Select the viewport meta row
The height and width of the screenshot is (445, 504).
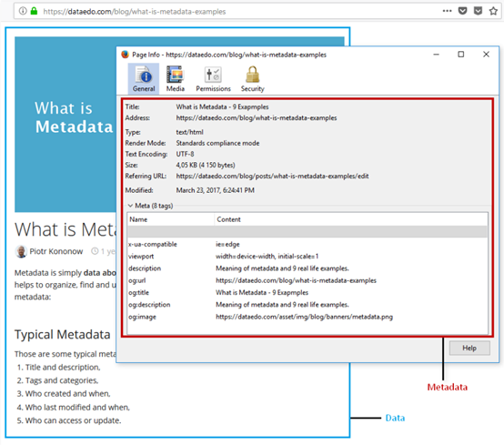click(x=307, y=257)
